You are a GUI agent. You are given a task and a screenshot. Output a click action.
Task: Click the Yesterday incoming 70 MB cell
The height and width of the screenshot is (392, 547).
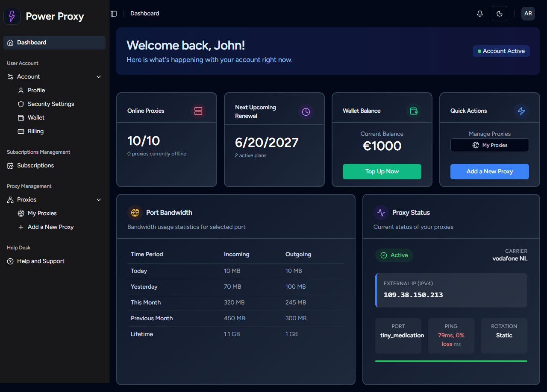tap(232, 287)
